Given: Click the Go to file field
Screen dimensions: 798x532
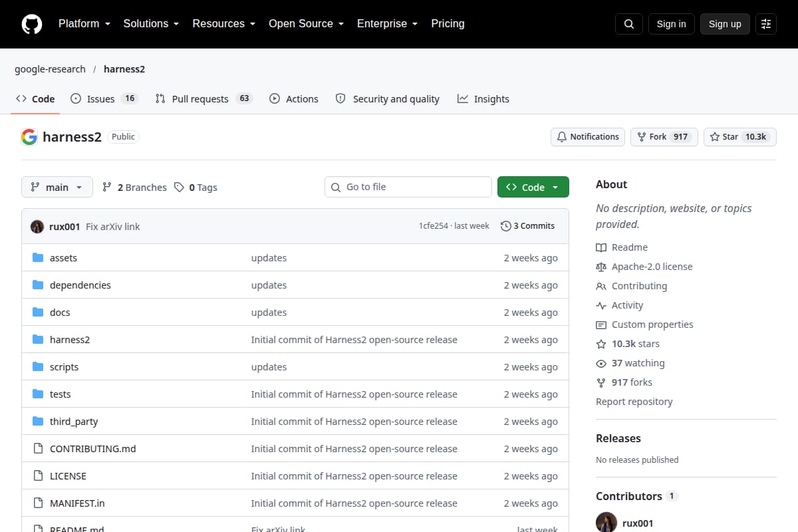Looking at the screenshot, I should [x=408, y=188].
